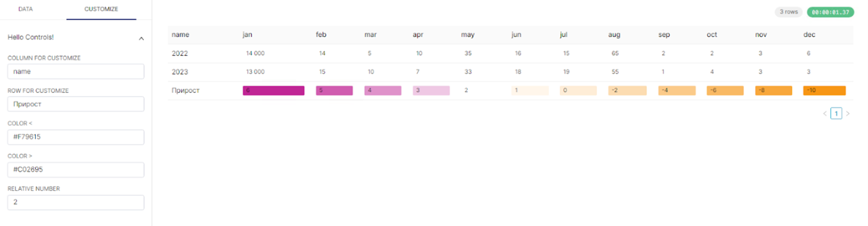Screen dimensions: 868x226
Task: Click the dec column header
Action: point(809,35)
